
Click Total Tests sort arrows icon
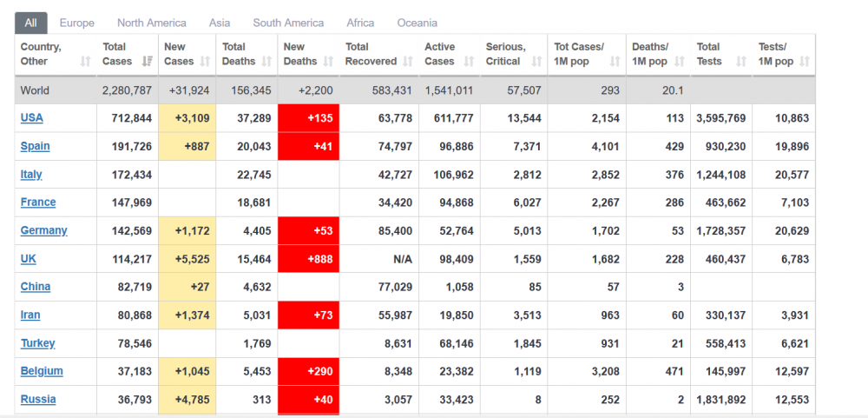pos(742,62)
